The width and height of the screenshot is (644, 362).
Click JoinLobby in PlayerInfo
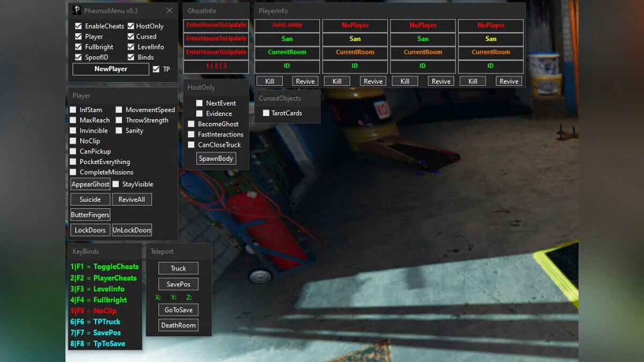point(287,25)
